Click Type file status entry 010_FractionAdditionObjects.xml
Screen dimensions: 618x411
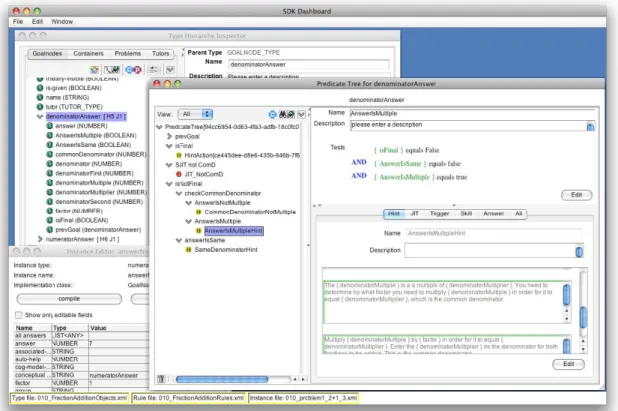69,398
